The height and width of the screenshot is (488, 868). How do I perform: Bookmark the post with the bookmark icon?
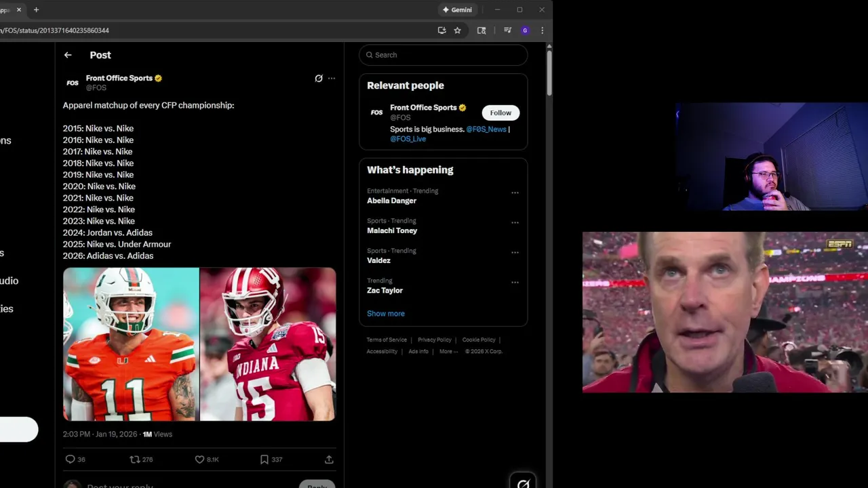(264, 460)
